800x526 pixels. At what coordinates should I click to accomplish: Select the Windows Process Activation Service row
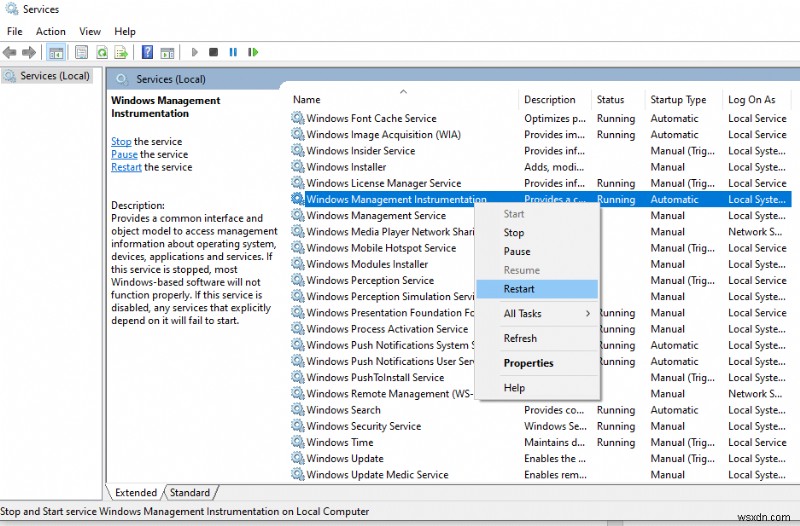pyautogui.click(x=383, y=329)
